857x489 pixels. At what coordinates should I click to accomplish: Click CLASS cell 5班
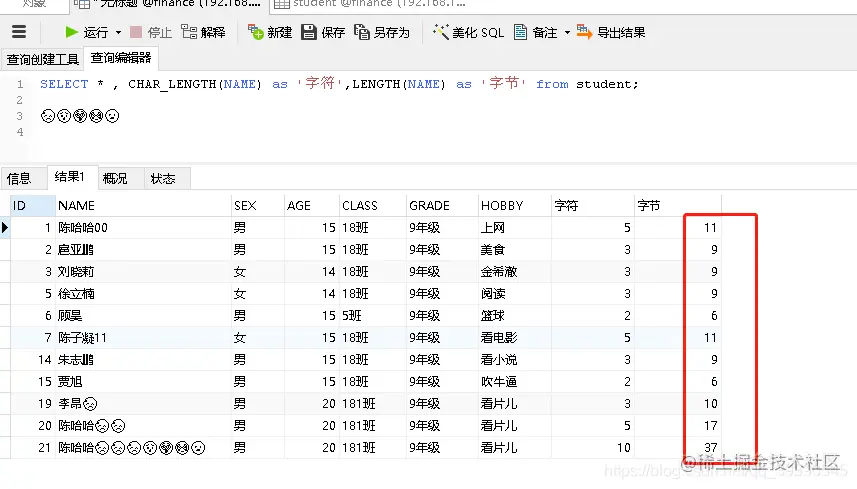coord(373,315)
